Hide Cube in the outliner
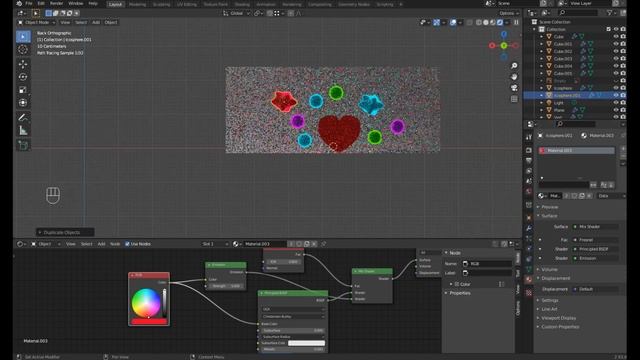 [x=616, y=37]
